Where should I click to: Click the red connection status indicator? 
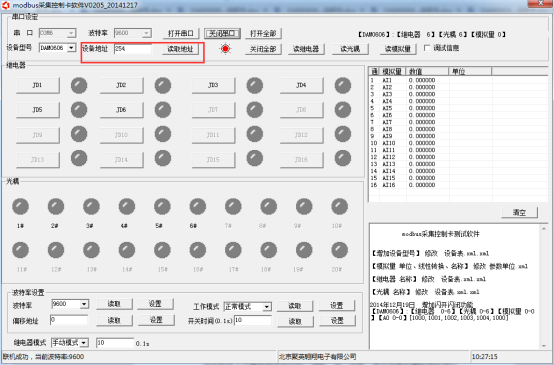tap(225, 49)
